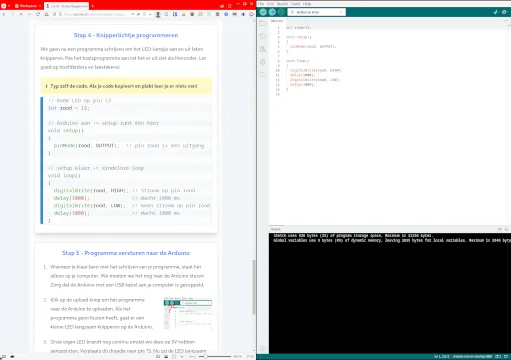Open the Library Manager sidebar icon

pos(263,49)
